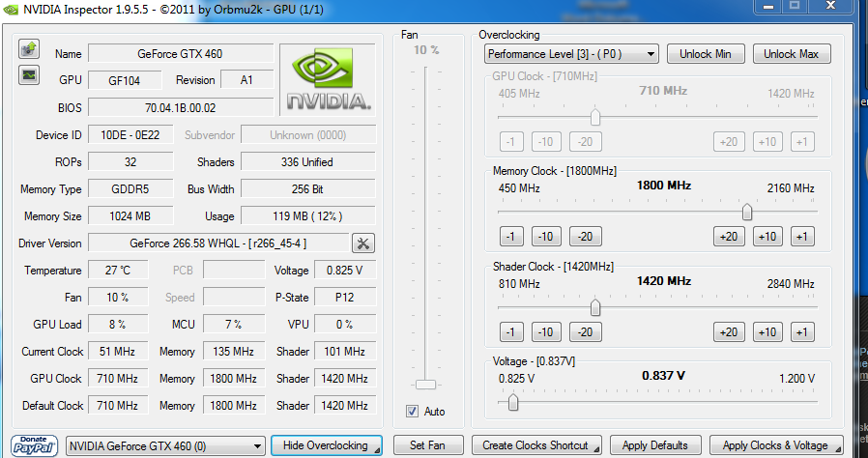Close the NVIDIA Inspector window

coord(829,6)
